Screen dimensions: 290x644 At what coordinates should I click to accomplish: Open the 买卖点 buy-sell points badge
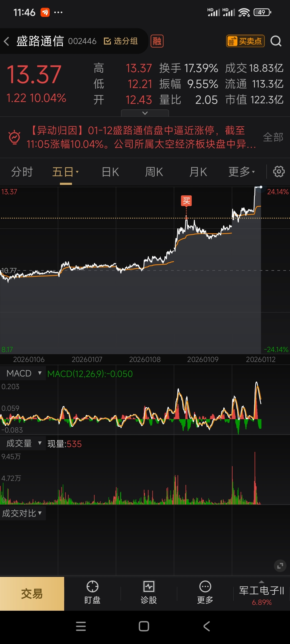tap(245, 41)
